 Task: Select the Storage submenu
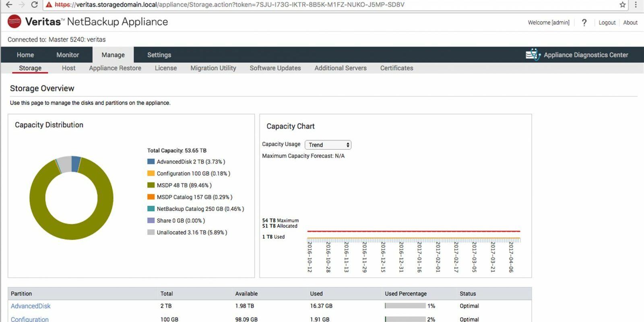click(30, 68)
